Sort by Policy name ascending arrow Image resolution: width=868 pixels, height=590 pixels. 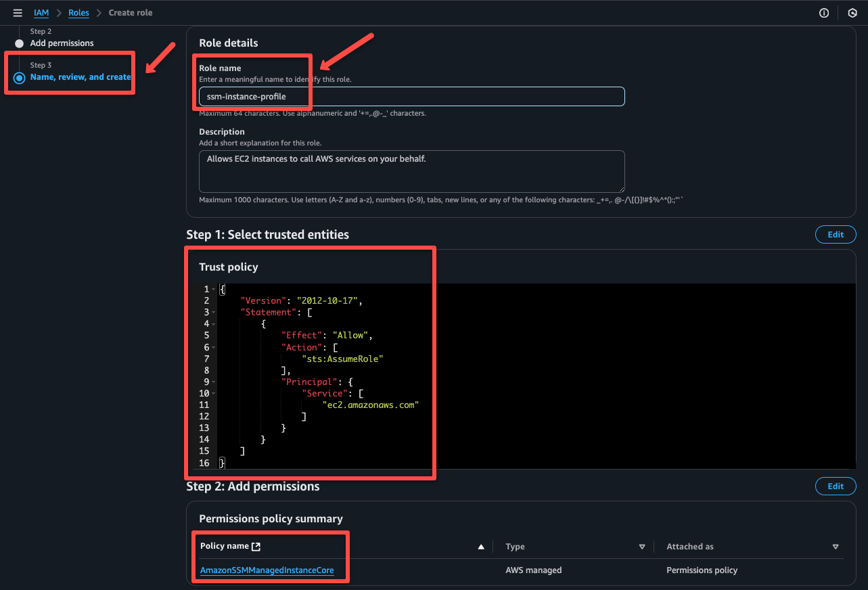pyautogui.click(x=481, y=547)
